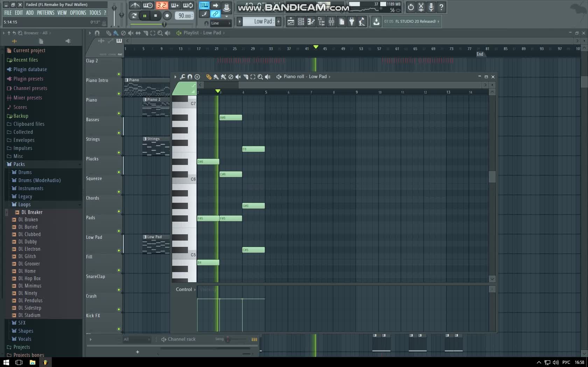Open Windows Start menu
The height and width of the screenshot is (367, 588).
point(6,362)
